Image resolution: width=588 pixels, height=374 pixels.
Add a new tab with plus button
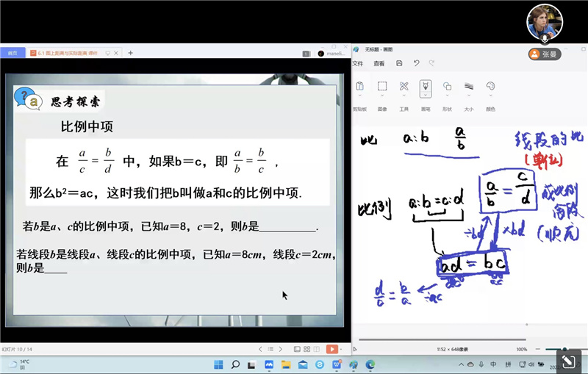coord(131,53)
